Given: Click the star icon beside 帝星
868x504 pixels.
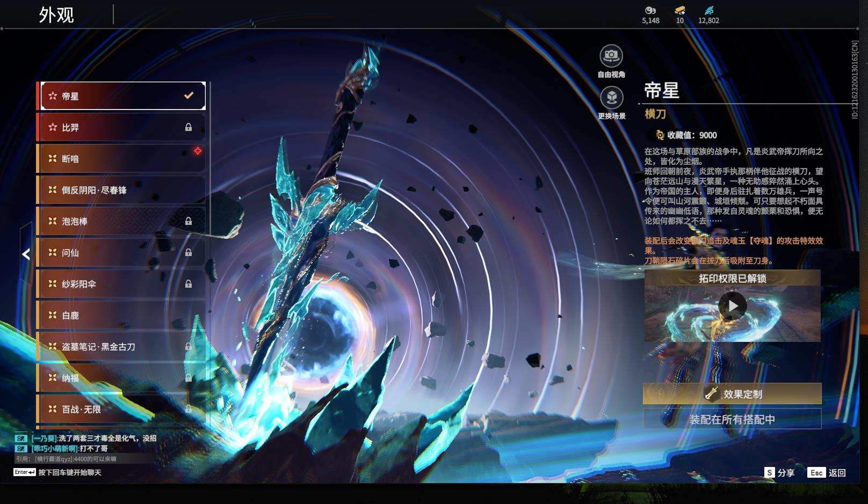Looking at the screenshot, I should pyautogui.click(x=53, y=96).
